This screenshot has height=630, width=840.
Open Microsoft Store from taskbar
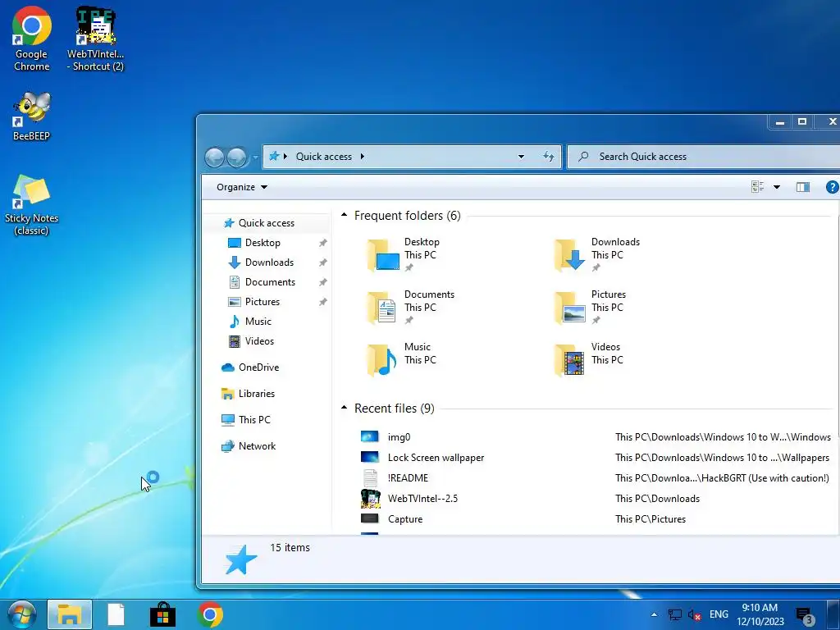[x=163, y=614]
